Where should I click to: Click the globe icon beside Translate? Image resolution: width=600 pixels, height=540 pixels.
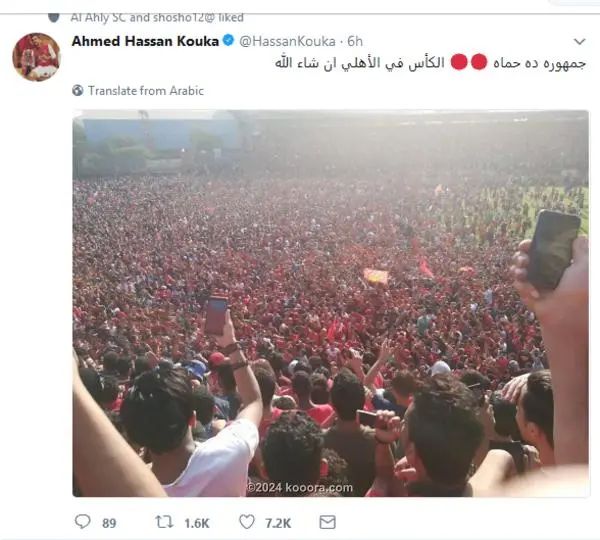click(x=78, y=90)
